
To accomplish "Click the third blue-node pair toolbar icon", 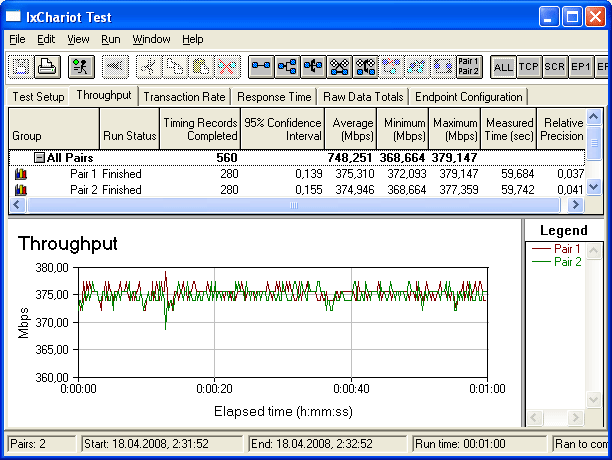I will tap(313, 67).
